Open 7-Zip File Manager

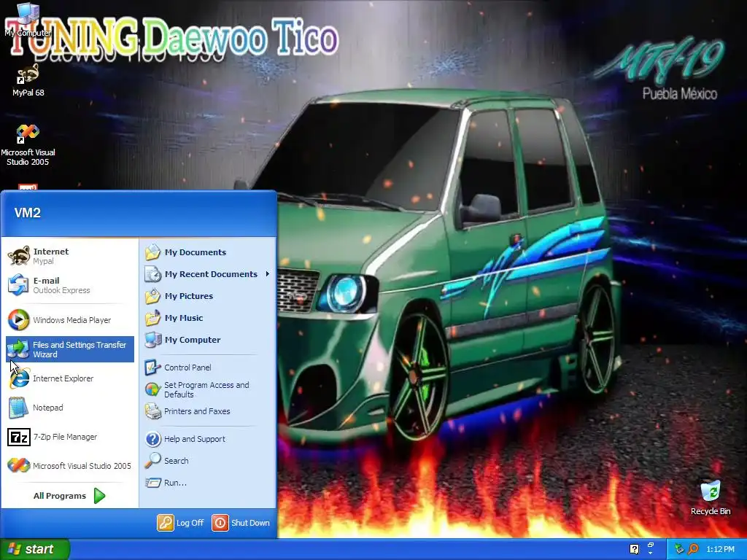pyautogui.click(x=70, y=437)
